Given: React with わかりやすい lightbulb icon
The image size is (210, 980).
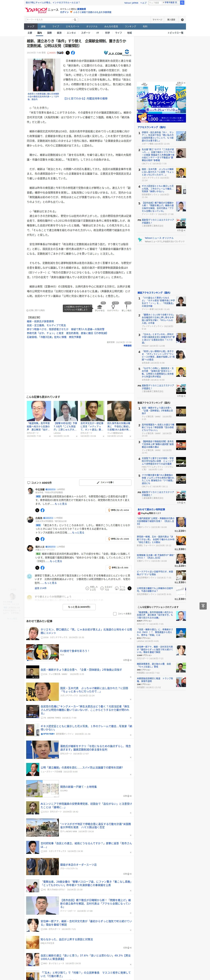Looking at the screenshot, I should [x=113, y=307].
